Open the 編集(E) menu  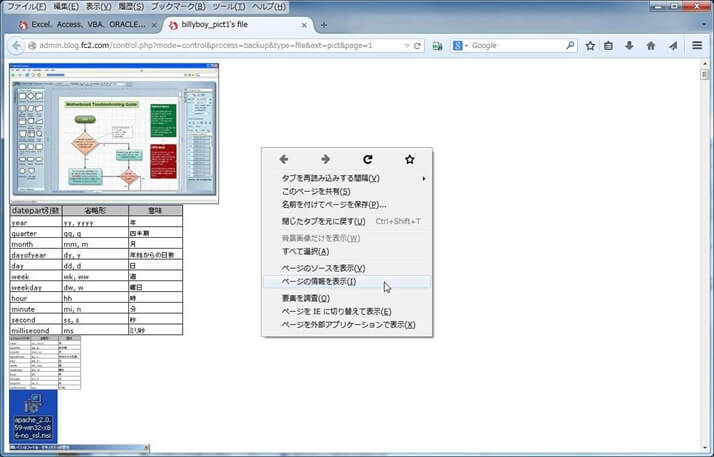click(x=66, y=7)
